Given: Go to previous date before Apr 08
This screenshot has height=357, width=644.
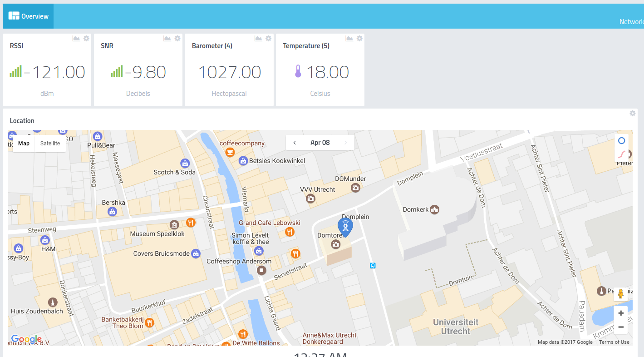Looking at the screenshot, I should pyautogui.click(x=295, y=143).
